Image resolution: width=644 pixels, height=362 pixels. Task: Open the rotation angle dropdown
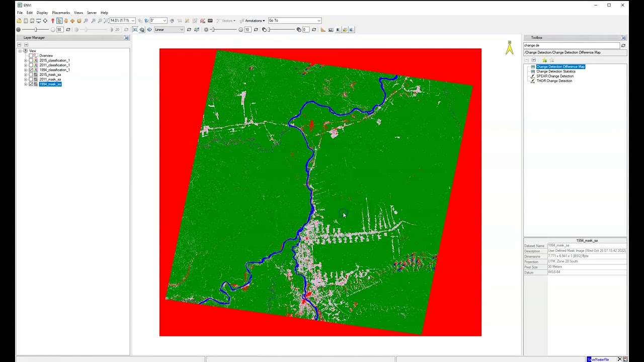(165, 21)
